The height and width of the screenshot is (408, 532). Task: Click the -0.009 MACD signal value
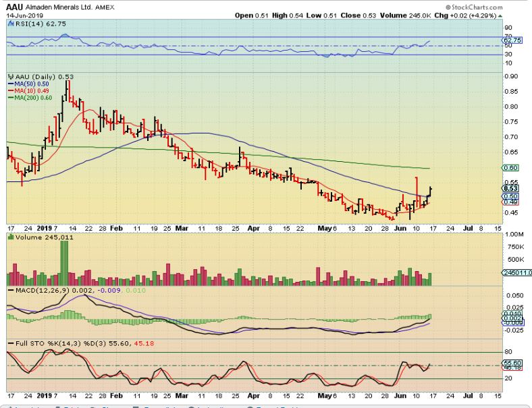109,291
